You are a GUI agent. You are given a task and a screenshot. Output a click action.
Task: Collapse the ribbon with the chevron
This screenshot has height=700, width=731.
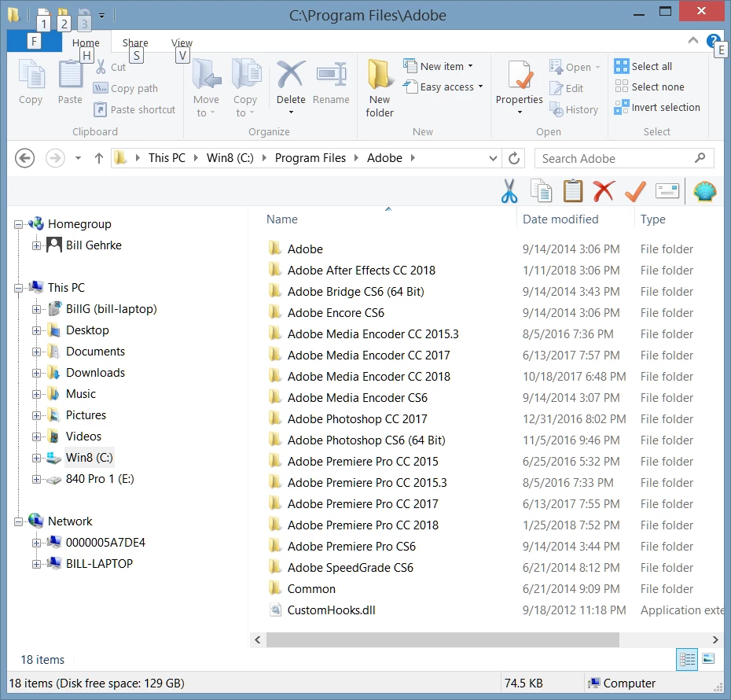click(x=692, y=41)
